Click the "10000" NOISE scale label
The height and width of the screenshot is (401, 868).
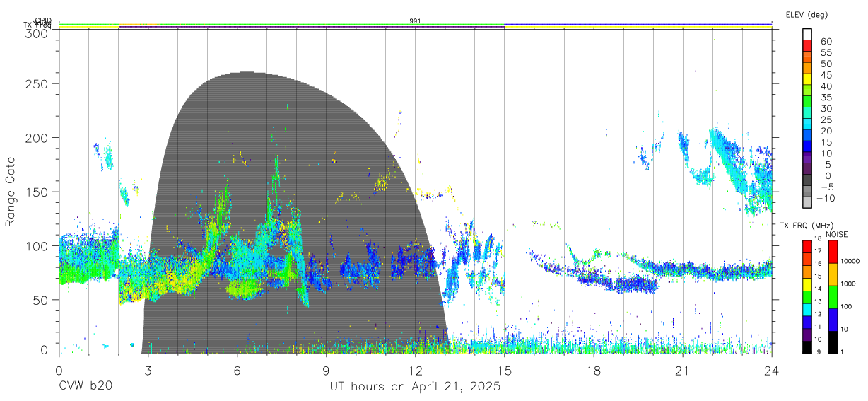coord(851,261)
